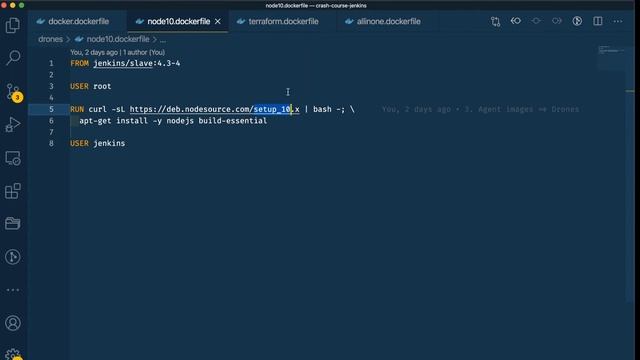Open the Search view
This screenshot has height=360, width=640.
13,58
